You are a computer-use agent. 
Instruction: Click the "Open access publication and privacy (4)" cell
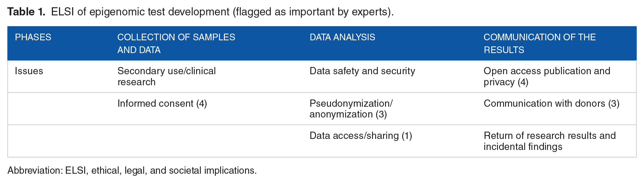click(x=547, y=77)
